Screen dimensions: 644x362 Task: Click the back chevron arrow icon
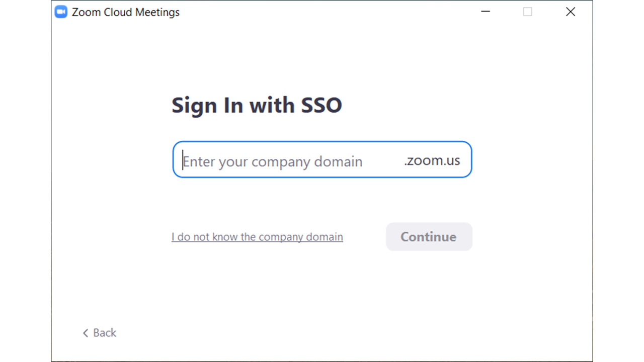86,333
